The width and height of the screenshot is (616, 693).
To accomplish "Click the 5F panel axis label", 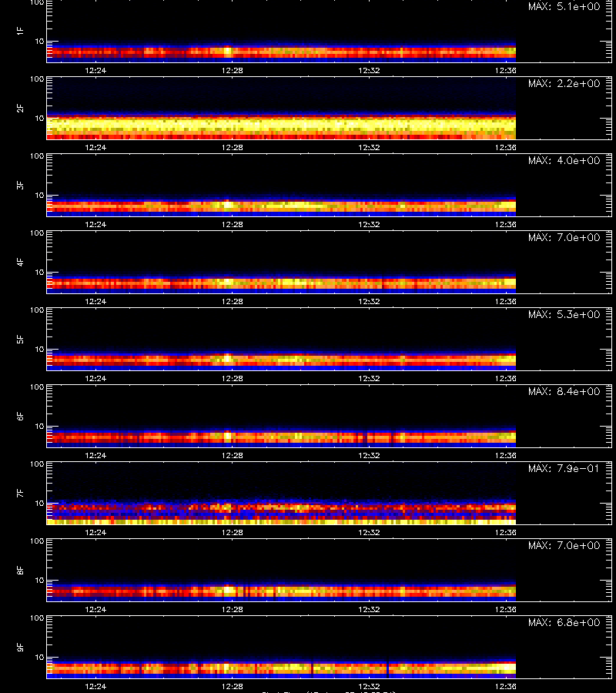I will 20,340.
